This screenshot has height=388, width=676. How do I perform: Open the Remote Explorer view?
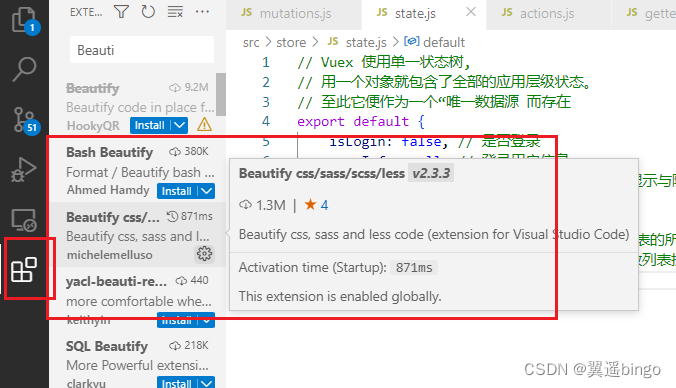click(x=24, y=220)
